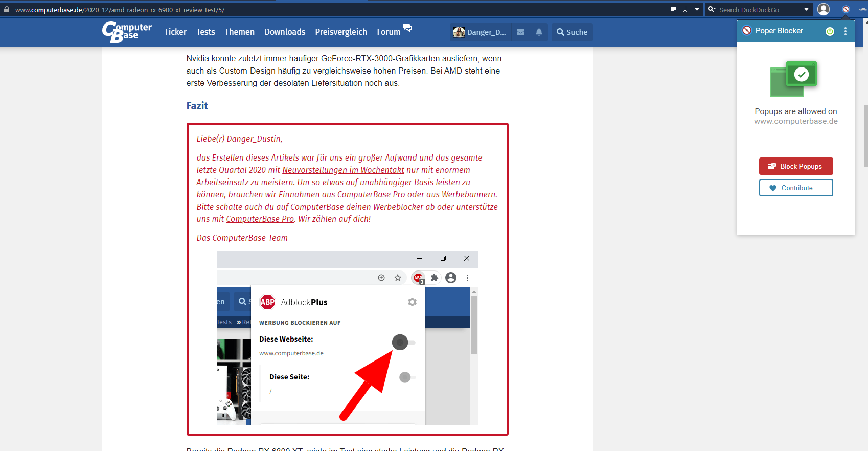
Task: Open the Downloads menu item
Action: point(285,32)
